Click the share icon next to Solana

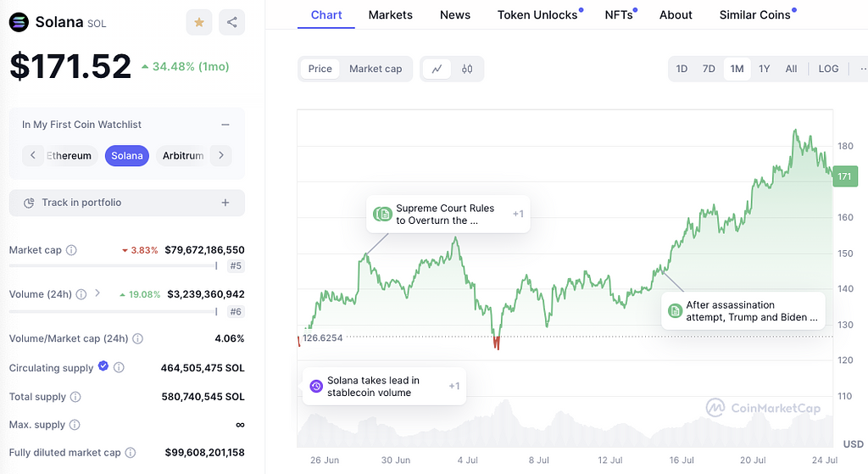231,22
